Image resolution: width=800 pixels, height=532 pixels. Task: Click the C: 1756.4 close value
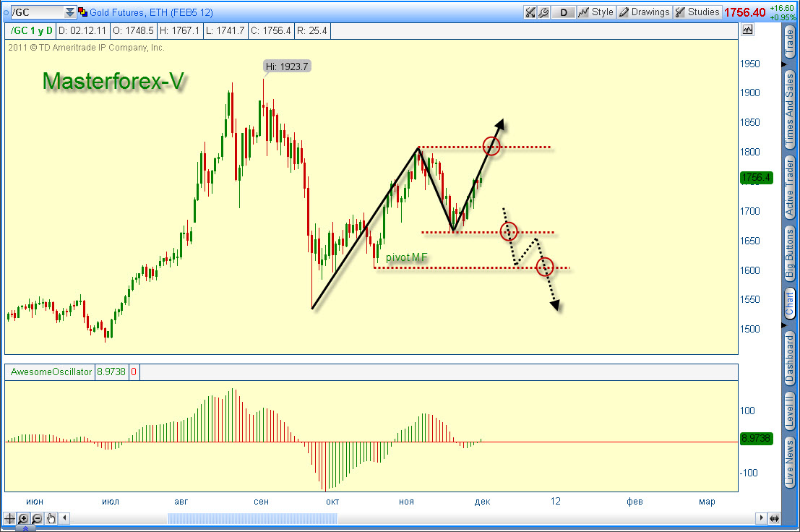(x=271, y=30)
